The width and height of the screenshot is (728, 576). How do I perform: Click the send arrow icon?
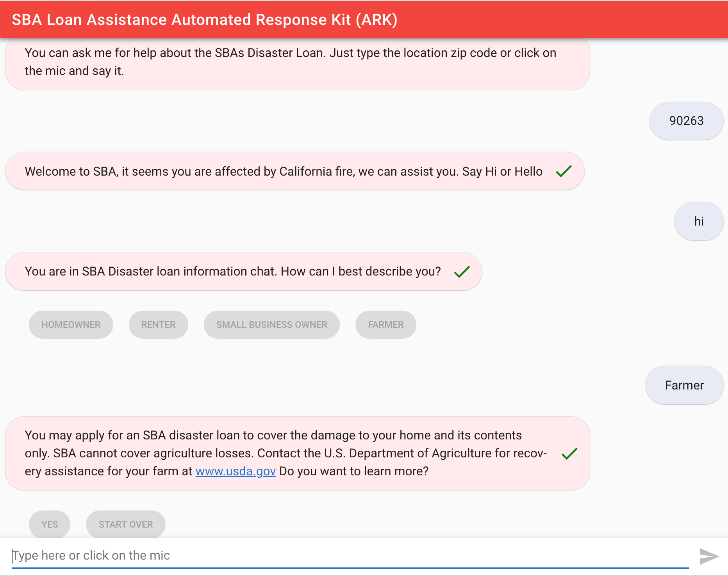pyautogui.click(x=709, y=556)
